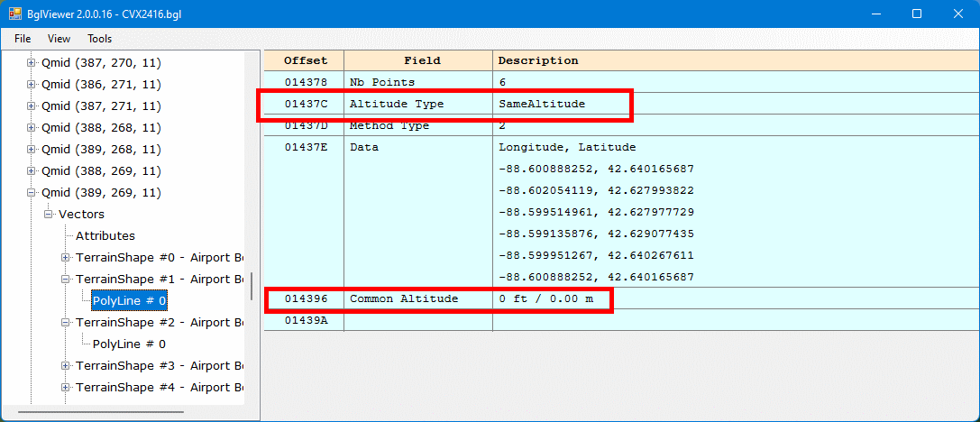Select TerrainShape #0 tree item

pos(159,258)
